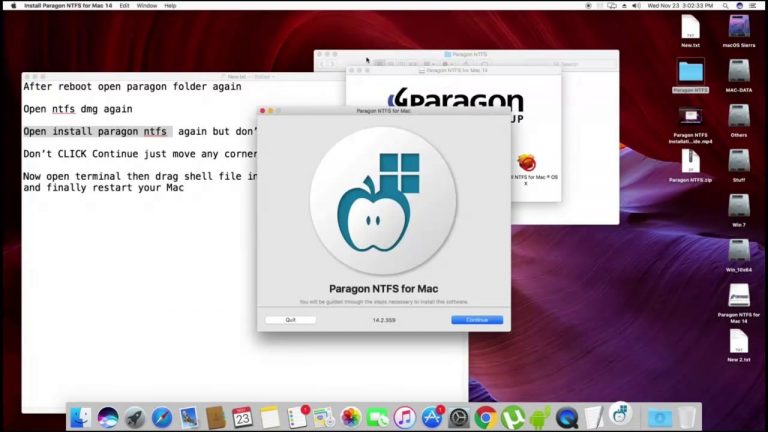The image size is (768, 432).
Task: Open Google Chrome in the Dock
Action: (486, 418)
